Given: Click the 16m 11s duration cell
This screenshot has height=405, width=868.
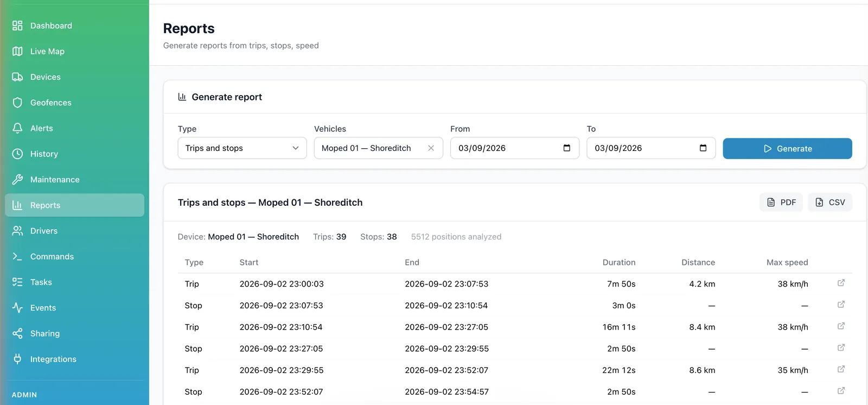Looking at the screenshot, I should pos(619,327).
